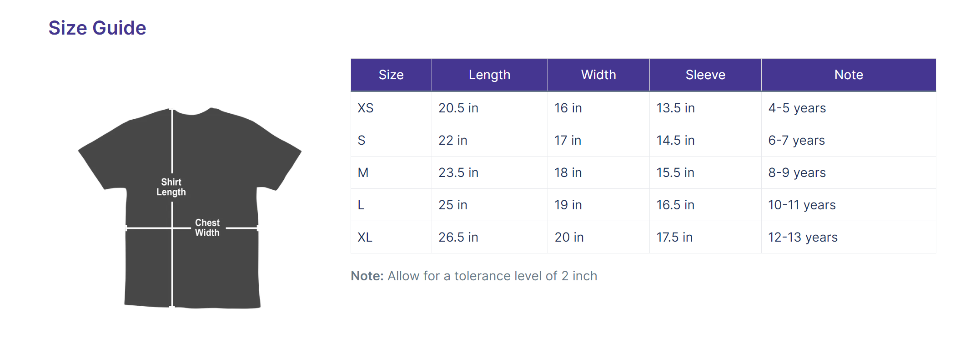The width and height of the screenshot is (980, 339).
Task: Click the tolerance level note text
Action: 474,276
